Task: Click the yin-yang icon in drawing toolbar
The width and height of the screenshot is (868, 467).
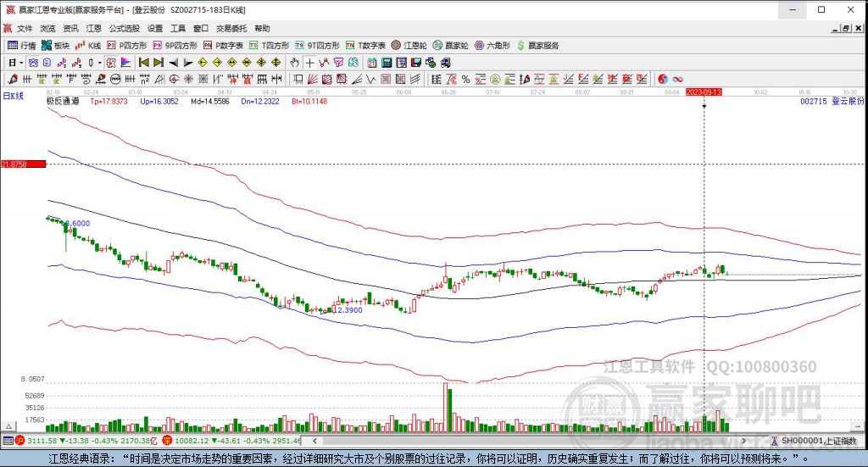Action: pyautogui.click(x=662, y=79)
